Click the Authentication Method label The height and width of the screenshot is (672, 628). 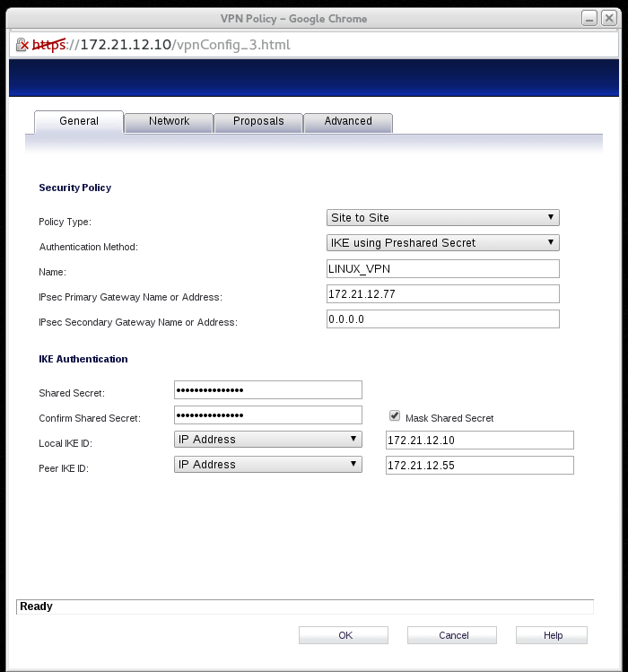pyautogui.click(x=88, y=247)
